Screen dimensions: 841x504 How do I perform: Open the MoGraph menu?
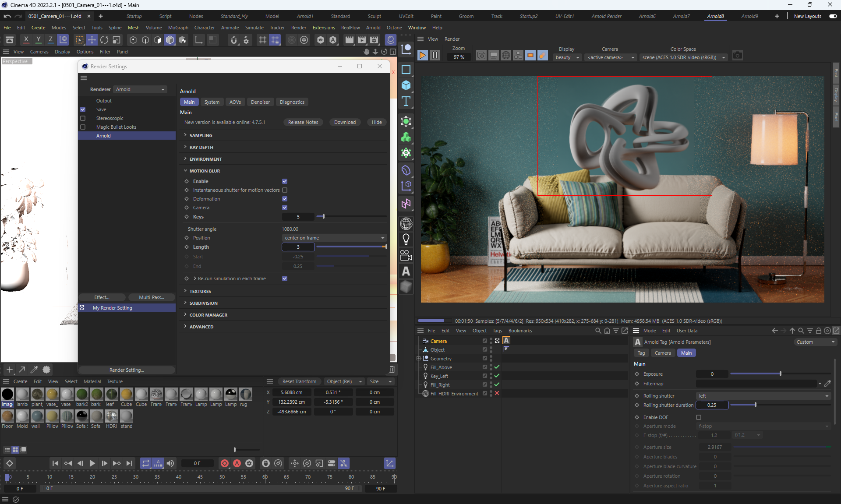click(178, 28)
